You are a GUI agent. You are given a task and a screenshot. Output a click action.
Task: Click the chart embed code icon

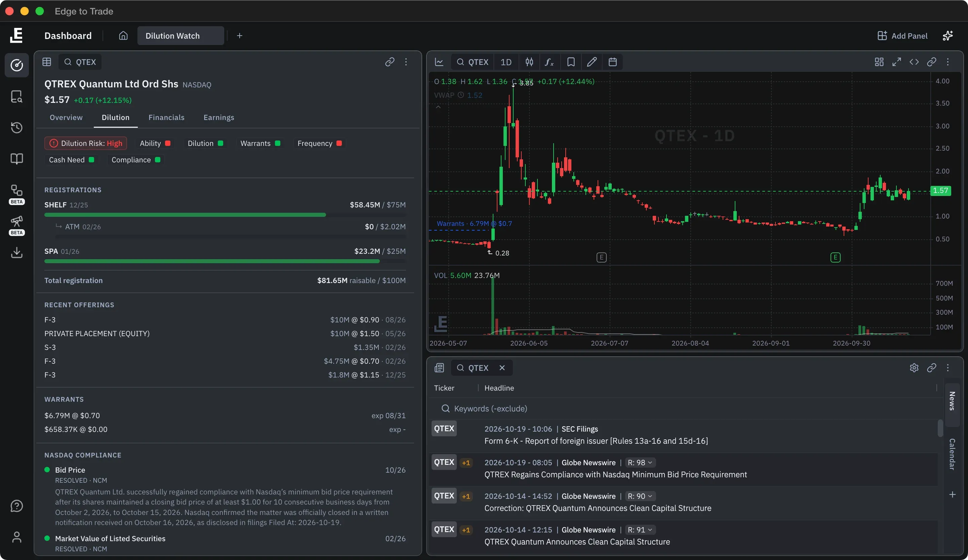pyautogui.click(x=914, y=62)
